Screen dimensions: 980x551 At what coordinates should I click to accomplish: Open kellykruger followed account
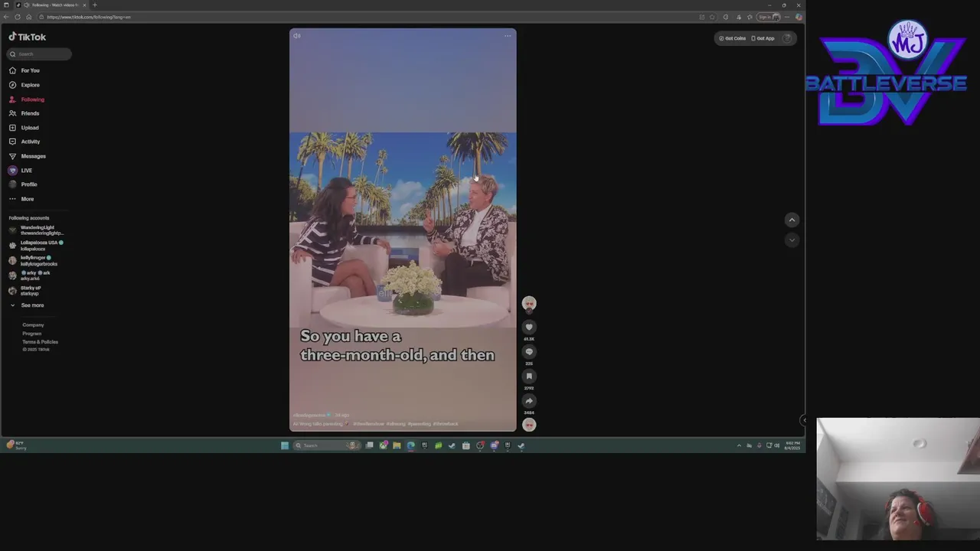coord(34,261)
